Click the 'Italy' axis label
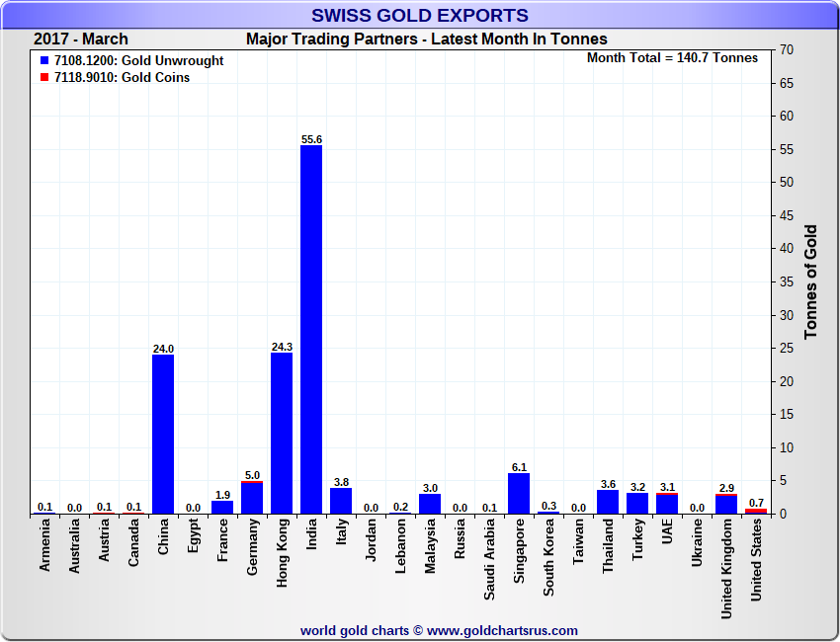Screen dimensions: 840x642 [x=342, y=532]
